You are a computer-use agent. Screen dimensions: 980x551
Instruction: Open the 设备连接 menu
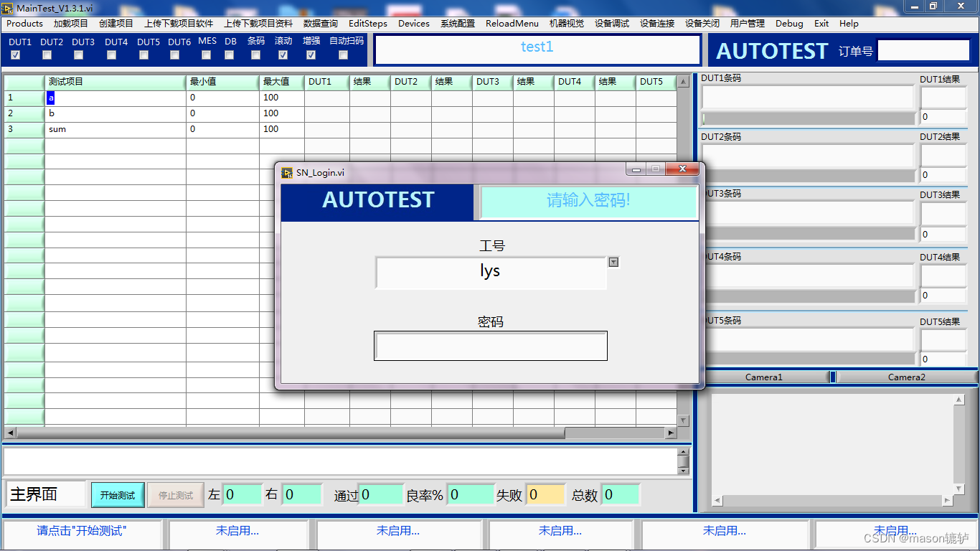click(657, 24)
